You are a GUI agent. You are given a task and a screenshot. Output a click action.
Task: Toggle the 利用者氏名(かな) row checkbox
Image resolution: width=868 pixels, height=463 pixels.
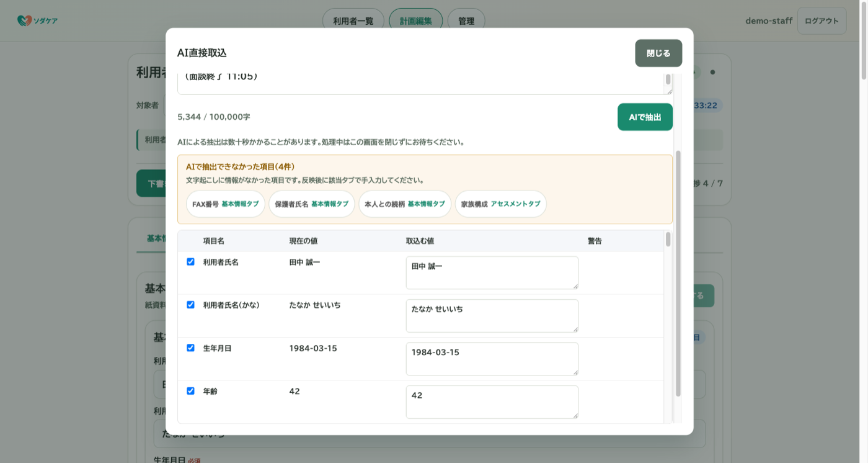pyautogui.click(x=190, y=305)
